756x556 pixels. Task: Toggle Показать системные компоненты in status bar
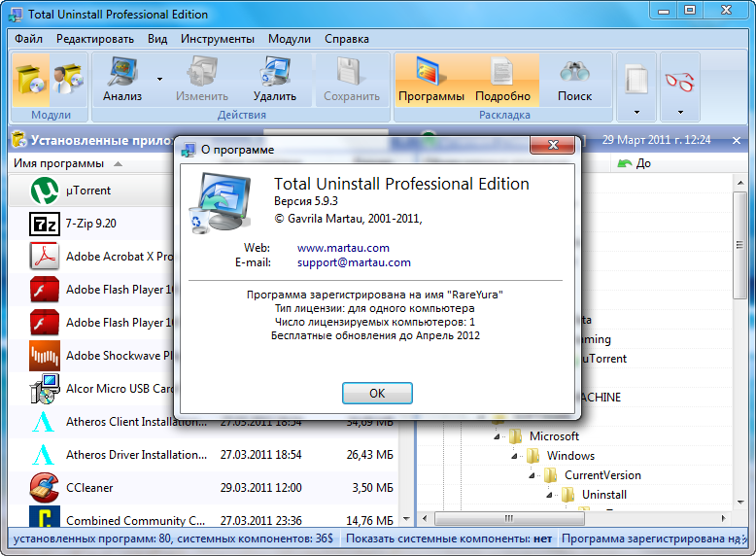449,539
